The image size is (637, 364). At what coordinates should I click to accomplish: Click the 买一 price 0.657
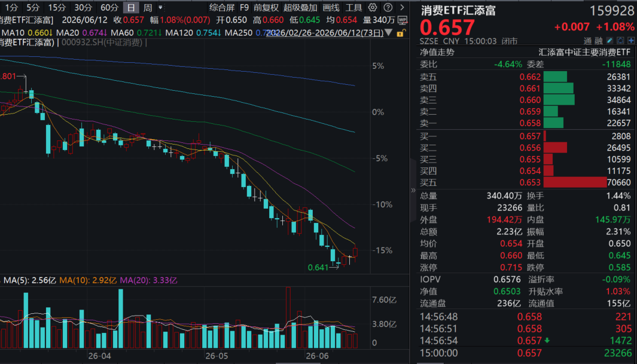[530, 136]
